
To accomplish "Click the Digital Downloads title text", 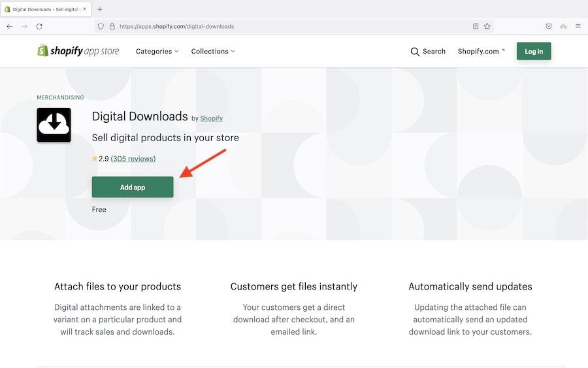I will 140,116.
